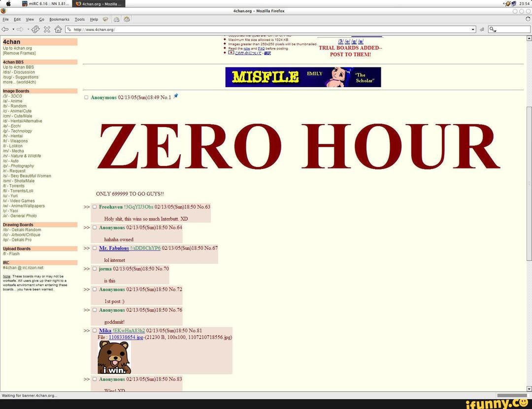Click the vertical scrollbar thumb on page
Image resolution: width=532 pixels, height=409 pixels.
click(529, 182)
